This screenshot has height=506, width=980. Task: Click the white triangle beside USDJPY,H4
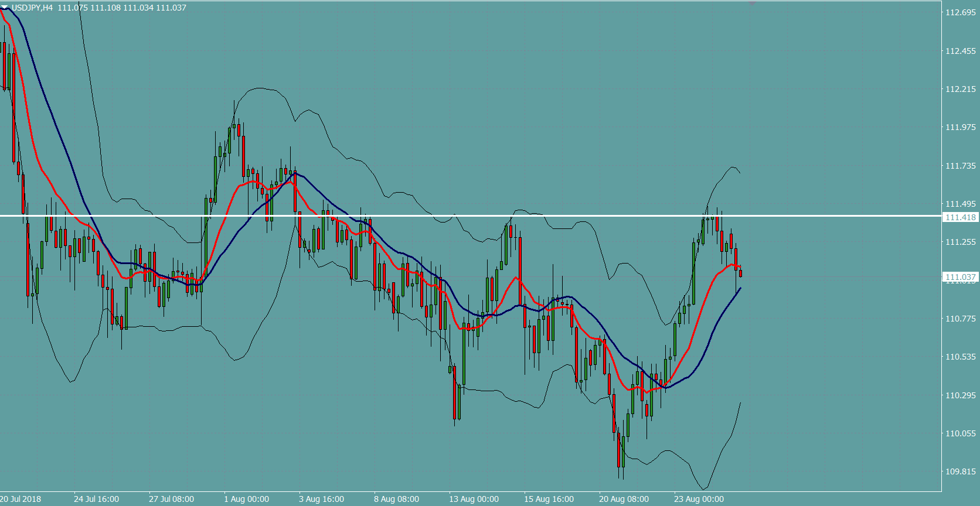click(x=5, y=8)
